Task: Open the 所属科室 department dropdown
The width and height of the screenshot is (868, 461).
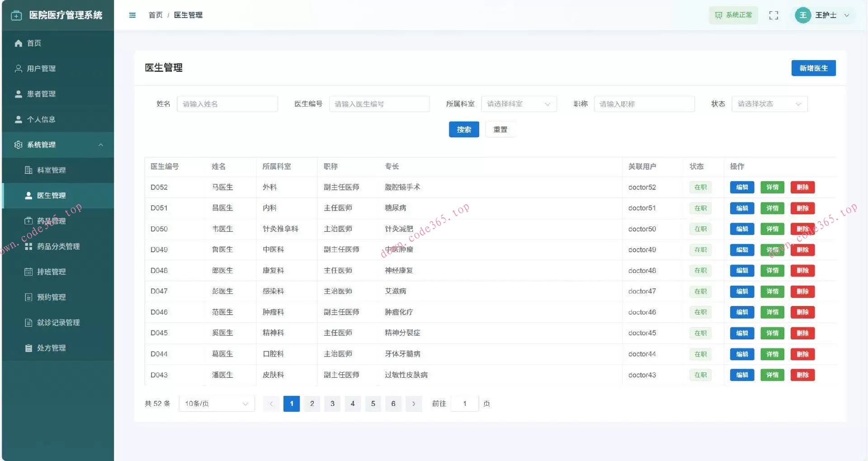Action: click(519, 103)
